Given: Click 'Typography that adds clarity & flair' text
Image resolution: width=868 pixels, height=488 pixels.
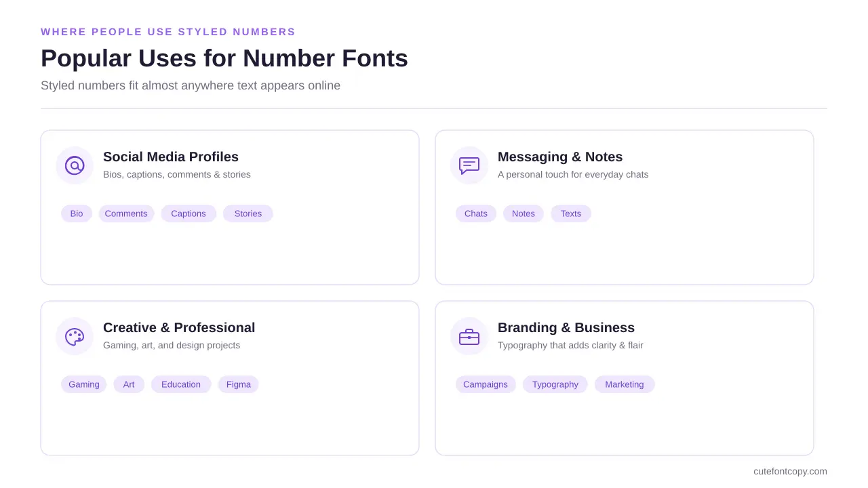Looking at the screenshot, I should 570,346.
